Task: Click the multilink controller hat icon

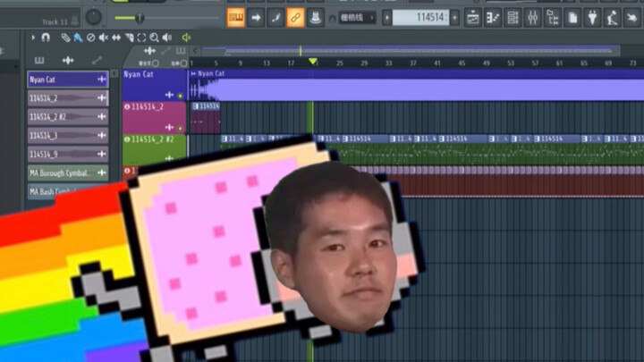Action: (315, 18)
